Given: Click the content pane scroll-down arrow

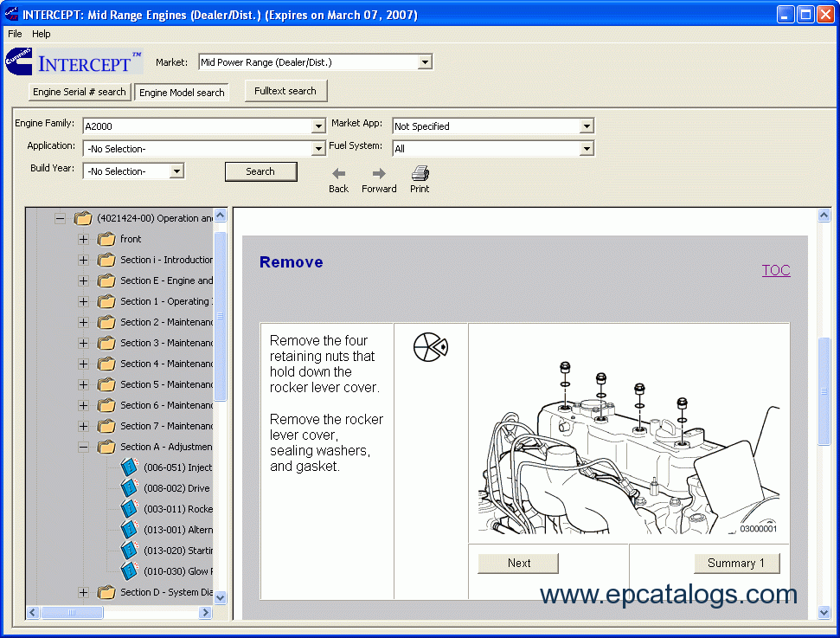Looking at the screenshot, I should pos(824,612).
